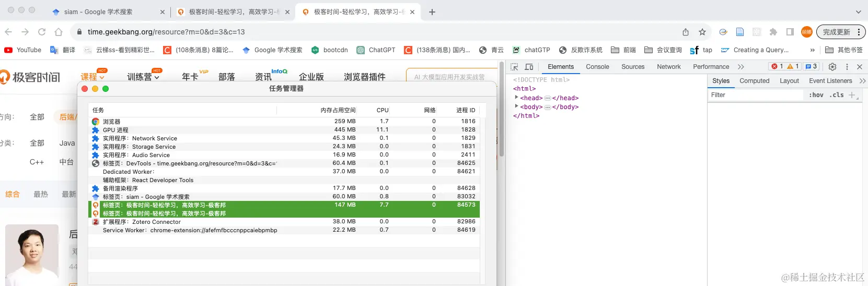This screenshot has width=868, height=286.
Task: Sort task manager by 内存占用空间 column
Action: (338, 110)
